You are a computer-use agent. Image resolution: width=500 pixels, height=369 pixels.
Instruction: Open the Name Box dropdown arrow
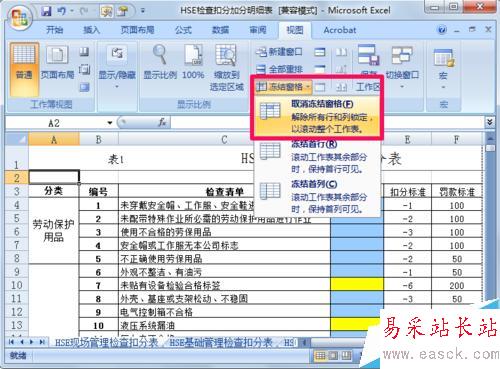(x=110, y=123)
